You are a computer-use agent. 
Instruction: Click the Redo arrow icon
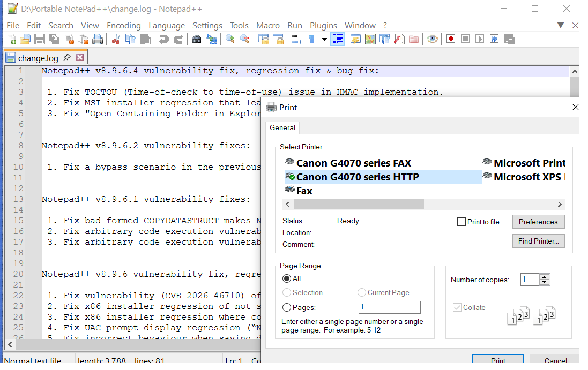178,39
